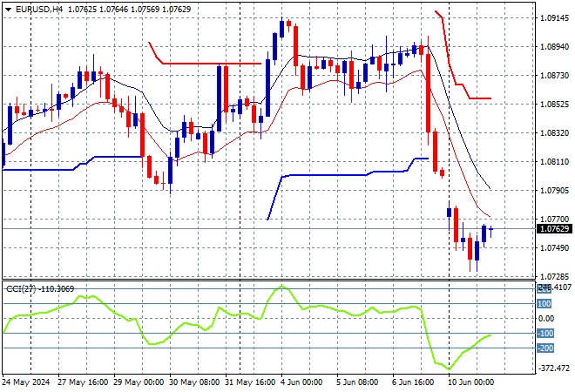575x392 pixels.
Task: Select the CCI -200 level label
Action: [x=545, y=348]
